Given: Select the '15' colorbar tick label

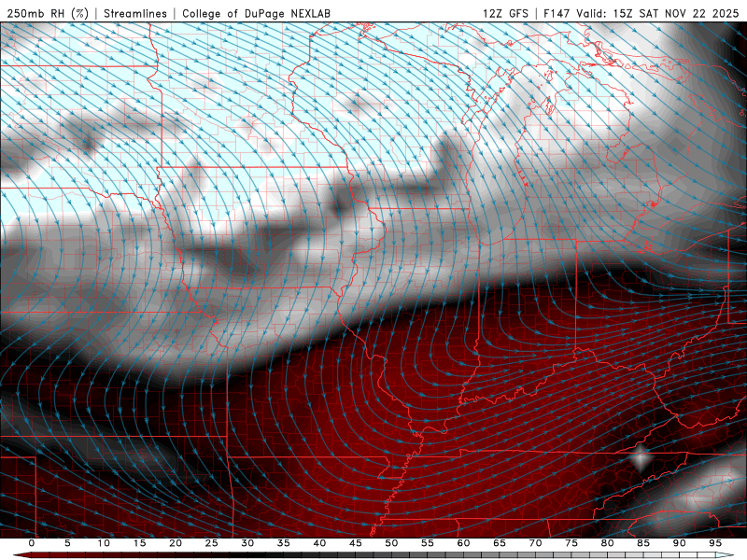Looking at the screenshot, I should (139, 543).
